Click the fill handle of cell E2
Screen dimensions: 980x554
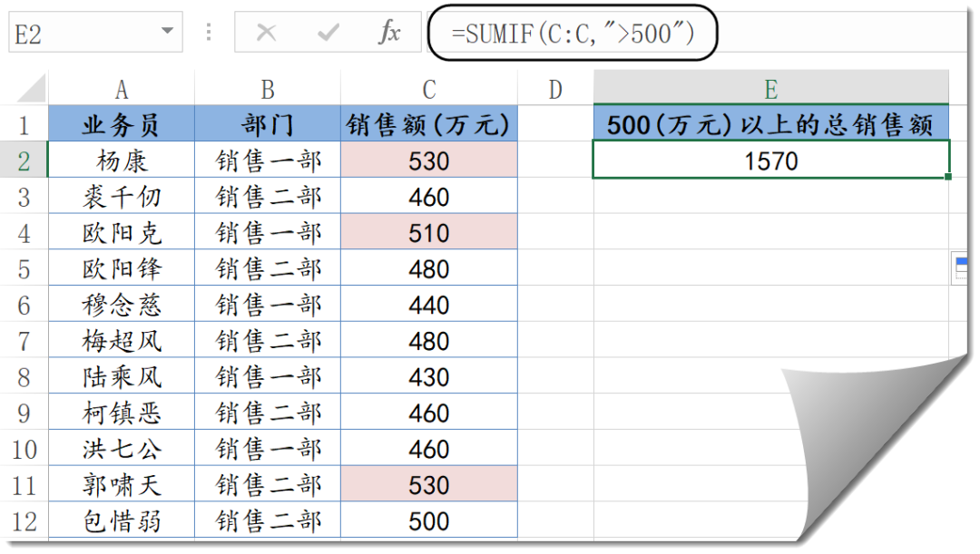click(948, 177)
